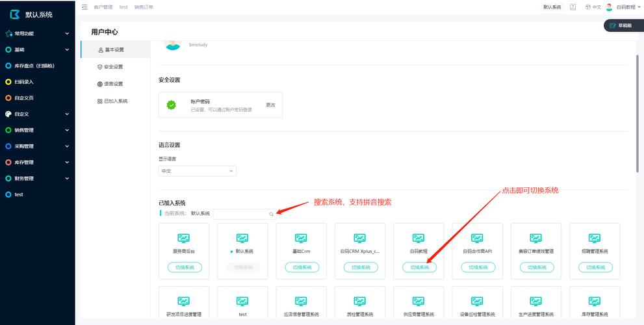Open the 显示语言 中文 dropdown

point(198,171)
